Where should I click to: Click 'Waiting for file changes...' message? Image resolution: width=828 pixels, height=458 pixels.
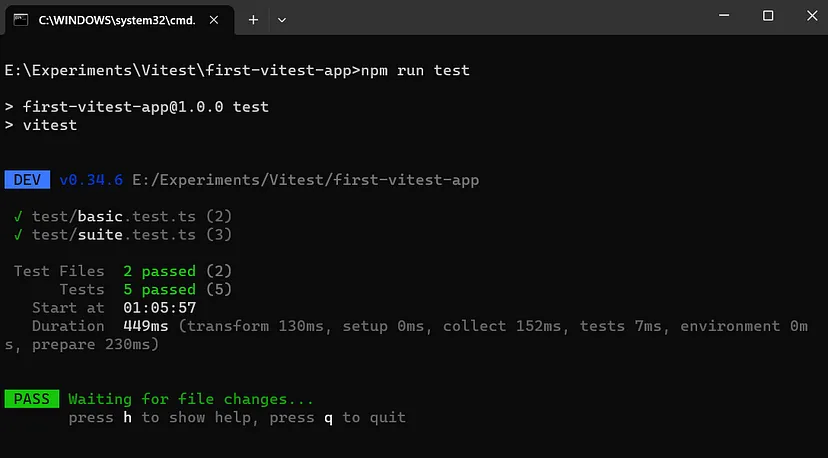click(191, 399)
